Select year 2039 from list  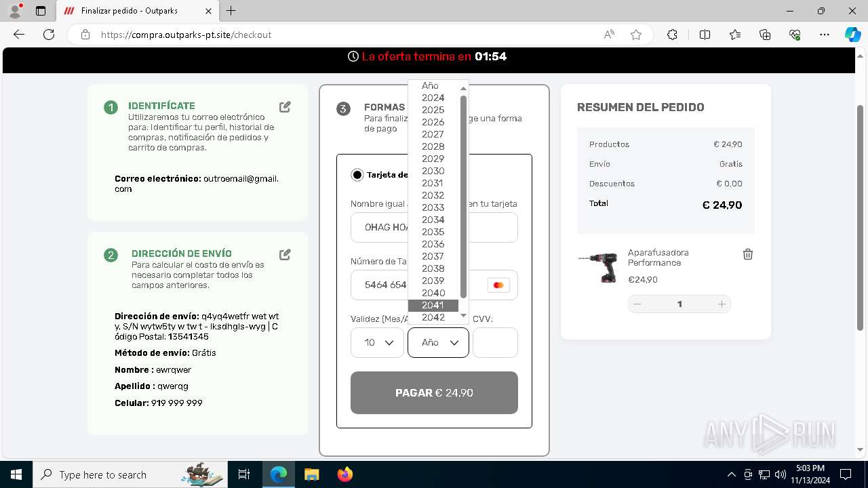433,281
